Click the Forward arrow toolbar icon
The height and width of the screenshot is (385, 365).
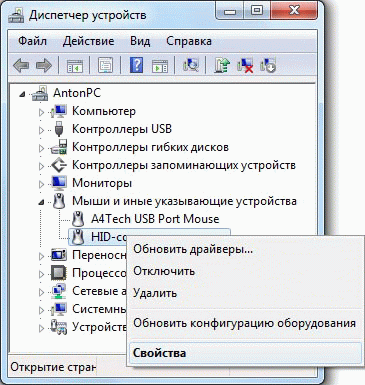[44, 65]
